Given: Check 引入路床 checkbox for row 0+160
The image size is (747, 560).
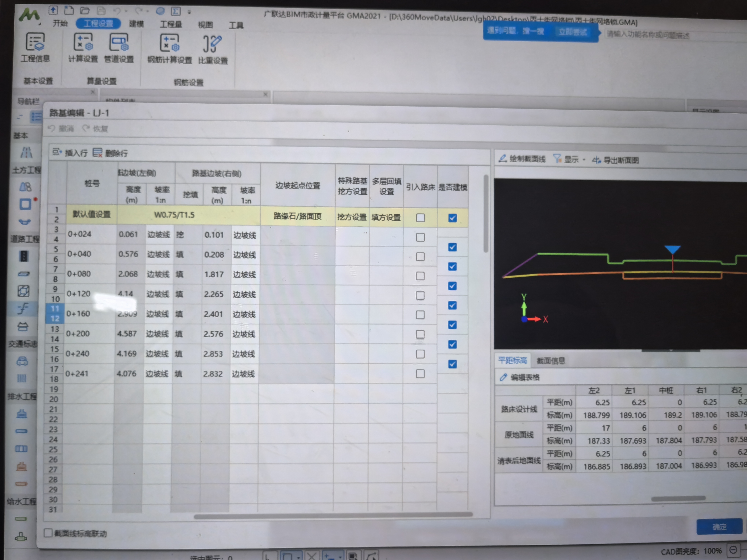Looking at the screenshot, I should pyautogui.click(x=420, y=315).
